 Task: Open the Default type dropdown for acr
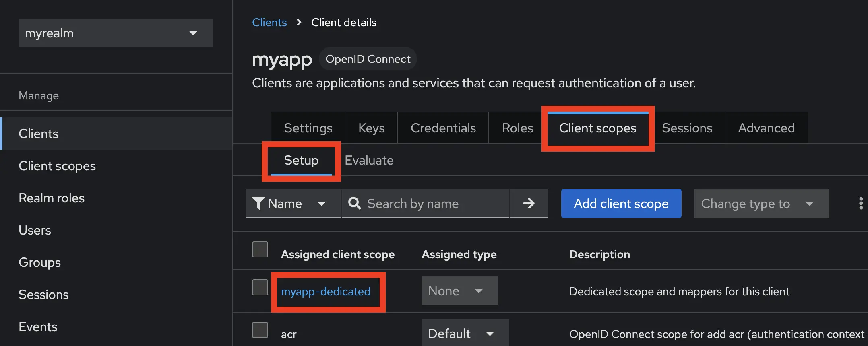click(x=465, y=333)
